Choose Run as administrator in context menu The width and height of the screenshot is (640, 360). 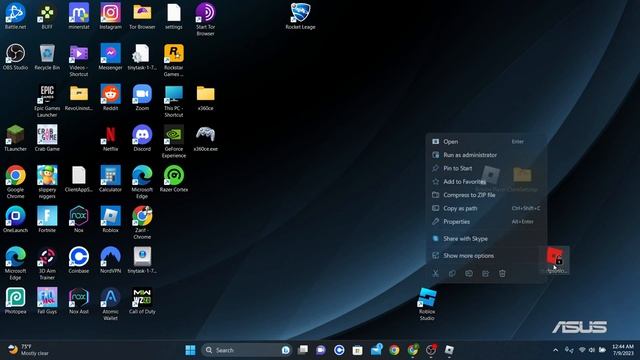click(486, 155)
